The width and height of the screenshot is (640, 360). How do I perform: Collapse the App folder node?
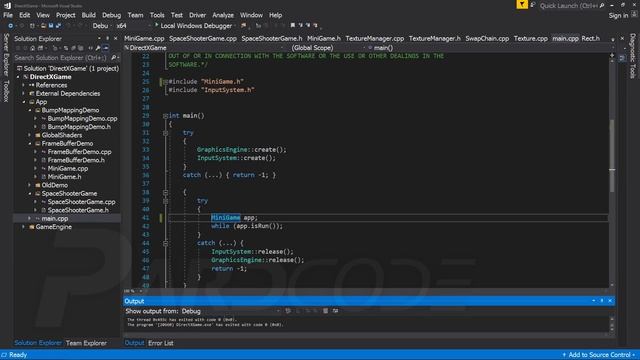[24, 102]
